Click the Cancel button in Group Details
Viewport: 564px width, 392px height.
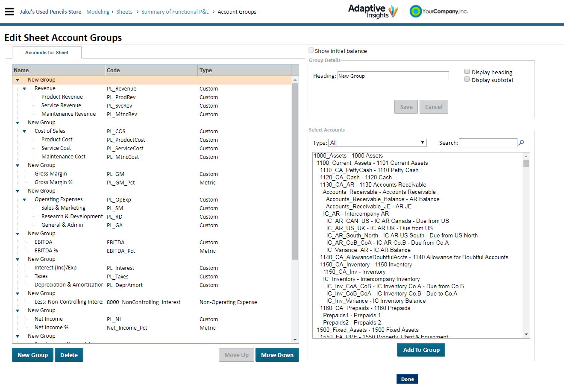434,107
